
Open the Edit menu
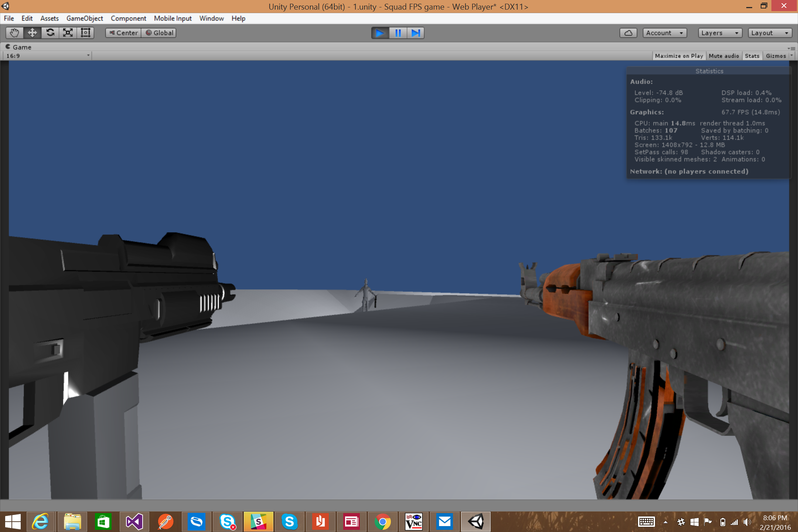click(x=27, y=18)
